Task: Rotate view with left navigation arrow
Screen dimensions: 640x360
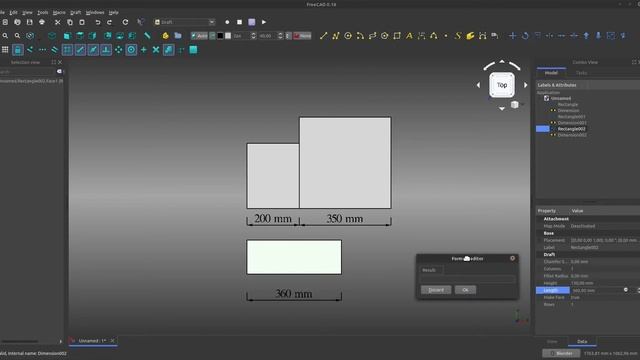Action: [478, 85]
